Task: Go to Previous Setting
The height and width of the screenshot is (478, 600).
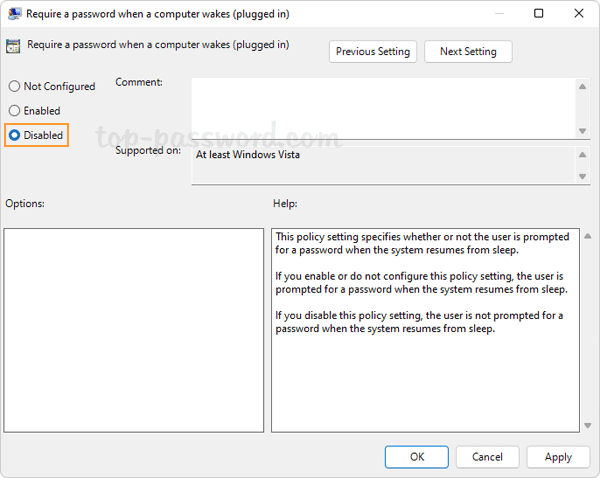Action: (x=373, y=52)
